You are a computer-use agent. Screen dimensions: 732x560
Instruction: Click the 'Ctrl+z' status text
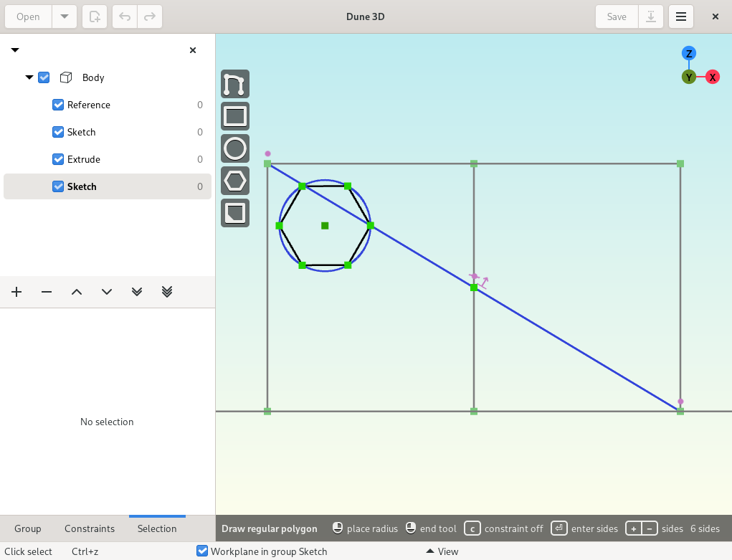click(85, 551)
